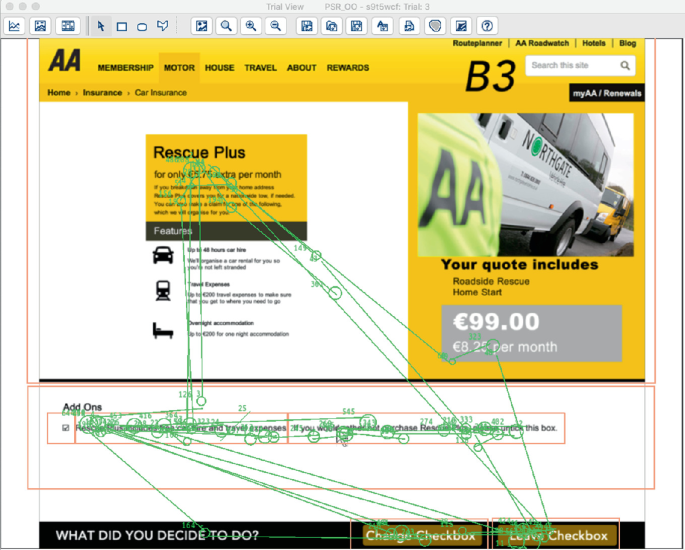Open the MEMBERSHIP navigation tab

[x=125, y=68]
